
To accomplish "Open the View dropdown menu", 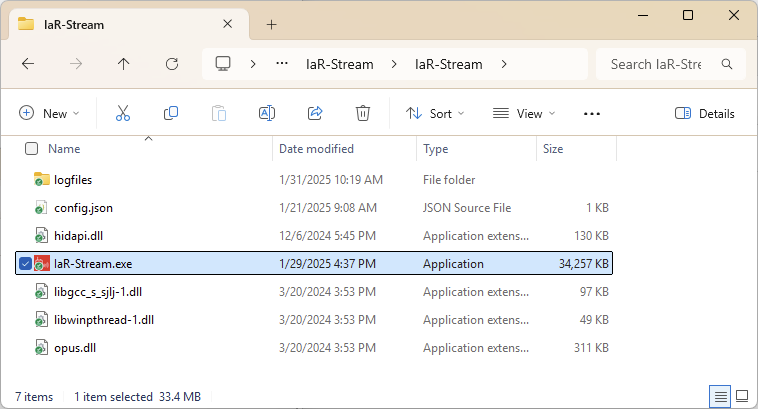I will (524, 114).
